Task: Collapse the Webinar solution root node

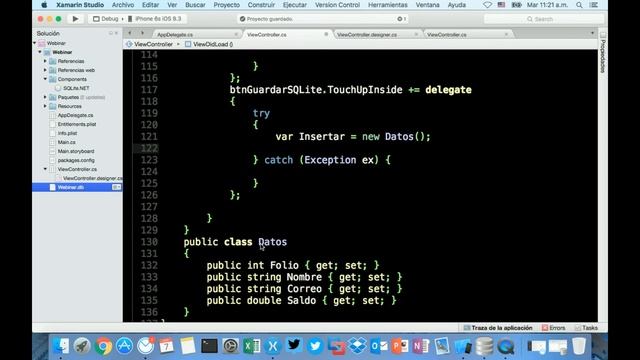Action: click(x=35, y=43)
